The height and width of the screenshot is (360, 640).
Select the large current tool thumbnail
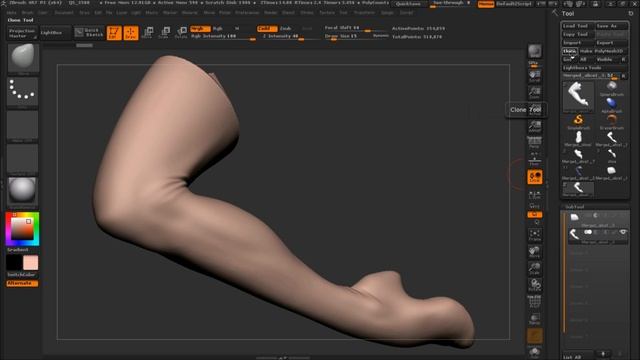tap(578, 96)
